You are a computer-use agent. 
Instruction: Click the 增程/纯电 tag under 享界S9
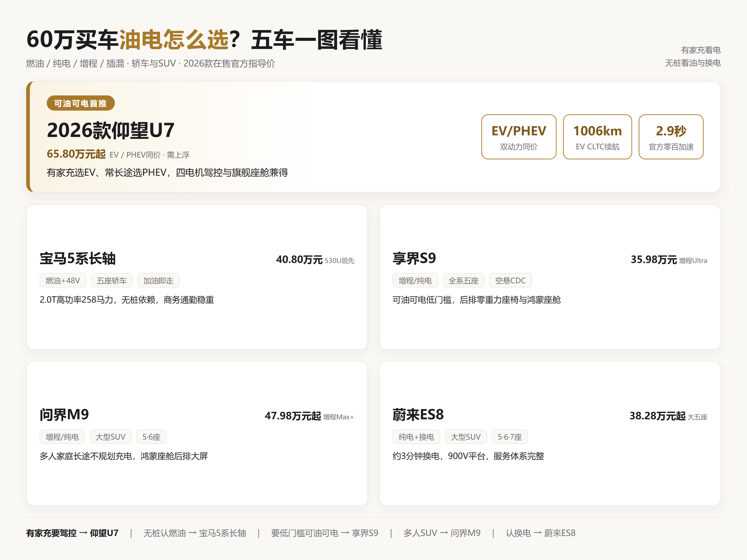415,280
